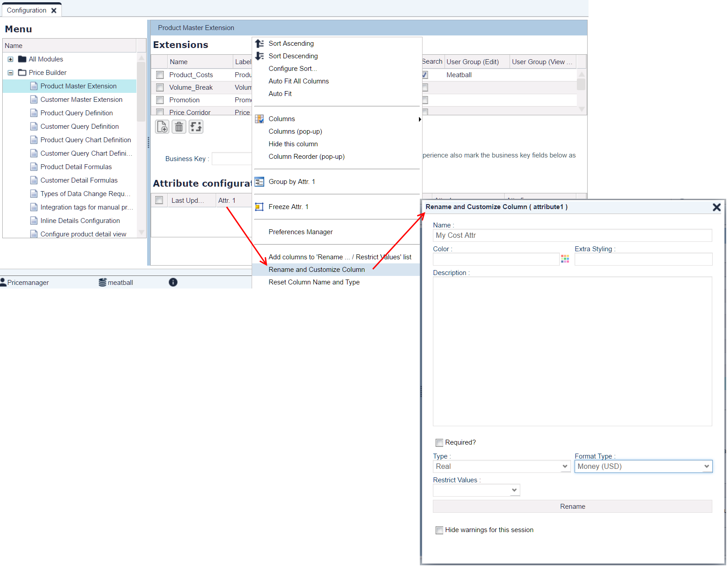Open the Type dropdown showing Real
The width and height of the screenshot is (728, 568).
(501, 467)
